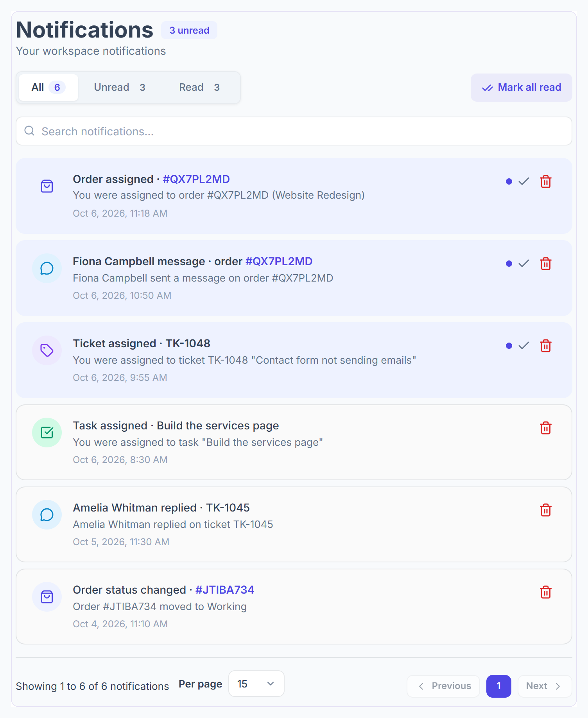Click "Amelia Whitman replied on ticket TK-1045" text
Viewport: 588px width, 718px height.
click(173, 524)
